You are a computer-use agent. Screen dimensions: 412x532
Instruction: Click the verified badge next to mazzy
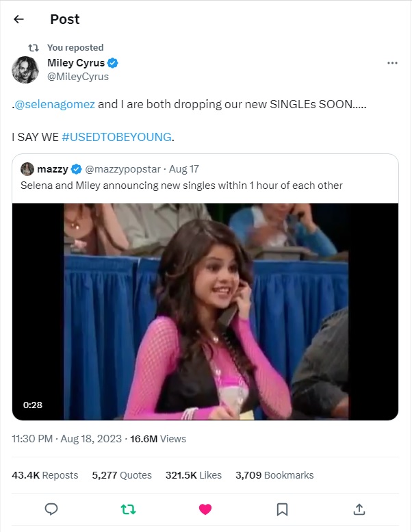click(76, 169)
